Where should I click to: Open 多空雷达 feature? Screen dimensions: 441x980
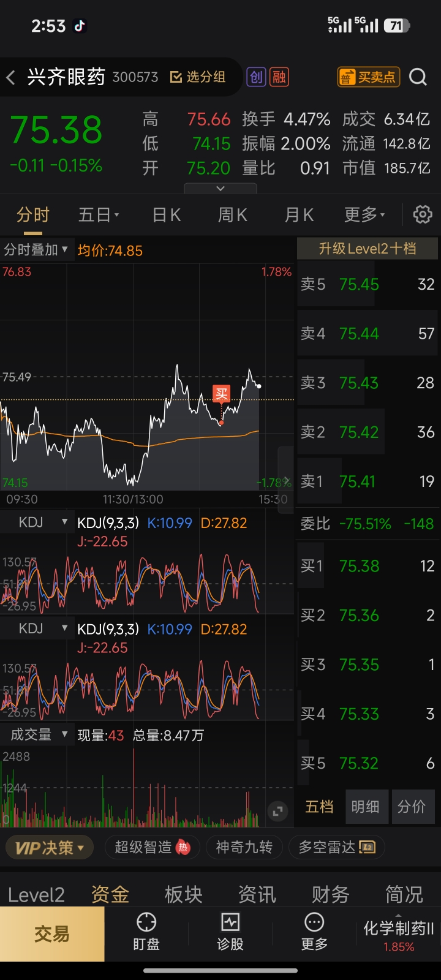pos(336,848)
